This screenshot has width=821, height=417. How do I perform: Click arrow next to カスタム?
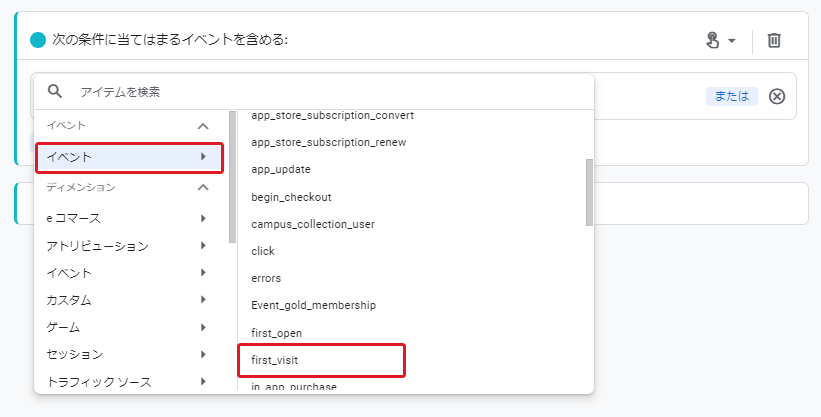pyautogui.click(x=203, y=300)
